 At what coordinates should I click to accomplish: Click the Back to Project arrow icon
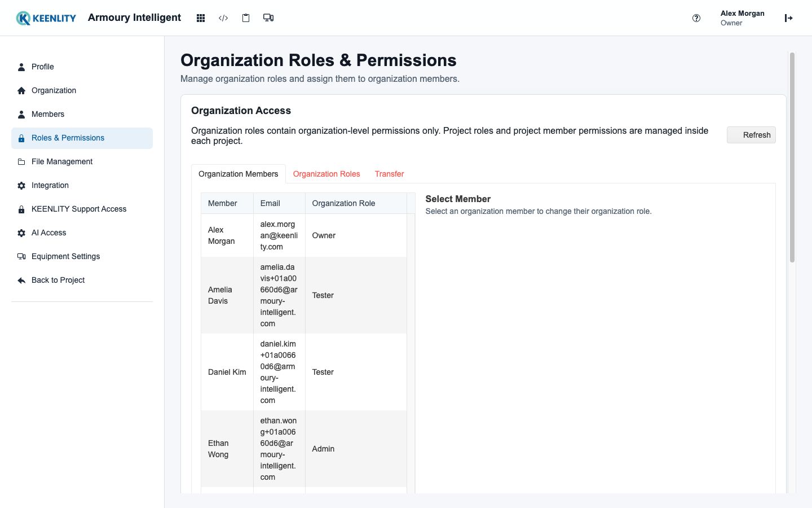click(x=21, y=281)
